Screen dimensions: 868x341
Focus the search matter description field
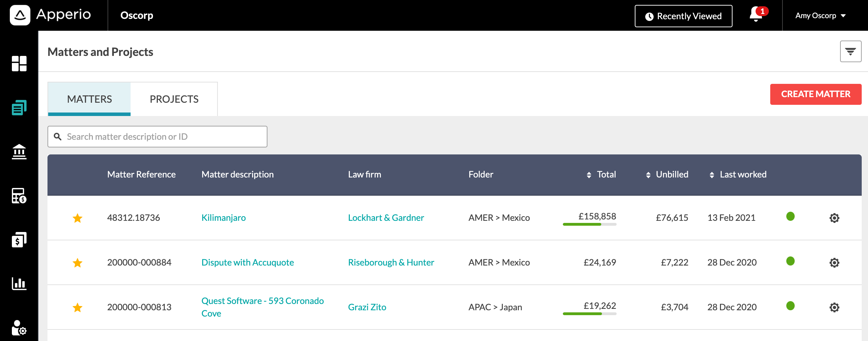point(157,137)
